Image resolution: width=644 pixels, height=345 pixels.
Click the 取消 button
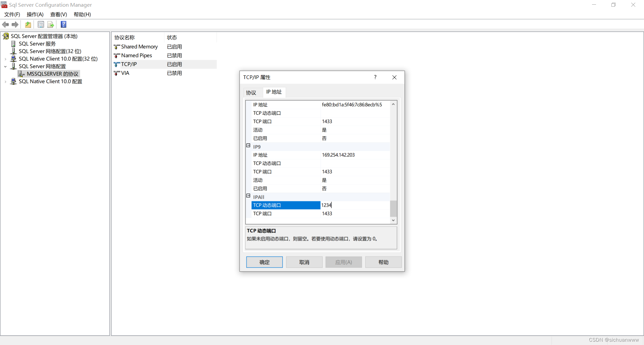tap(304, 262)
